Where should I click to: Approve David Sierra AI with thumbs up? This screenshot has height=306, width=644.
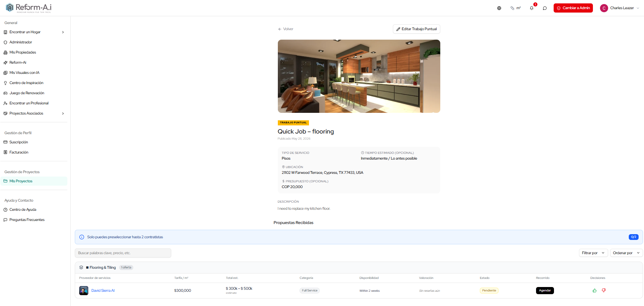coord(595,290)
